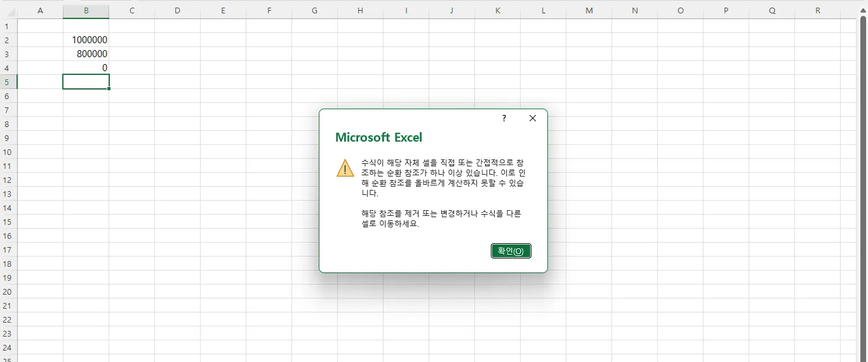Select cell containing 1000000
The image size is (868, 362).
[86, 40]
